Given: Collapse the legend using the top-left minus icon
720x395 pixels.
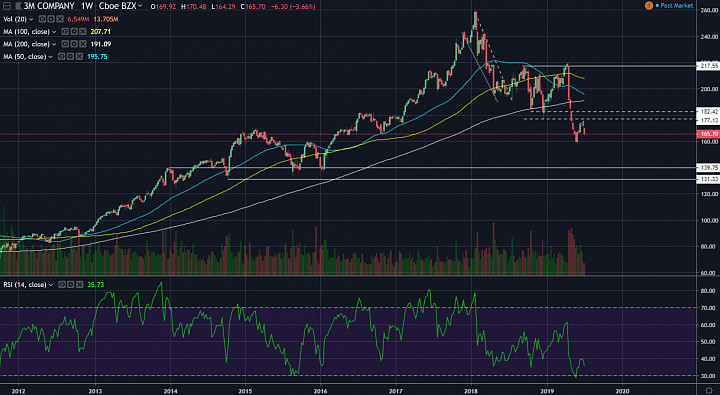Looking at the screenshot, I should pos(7,6).
